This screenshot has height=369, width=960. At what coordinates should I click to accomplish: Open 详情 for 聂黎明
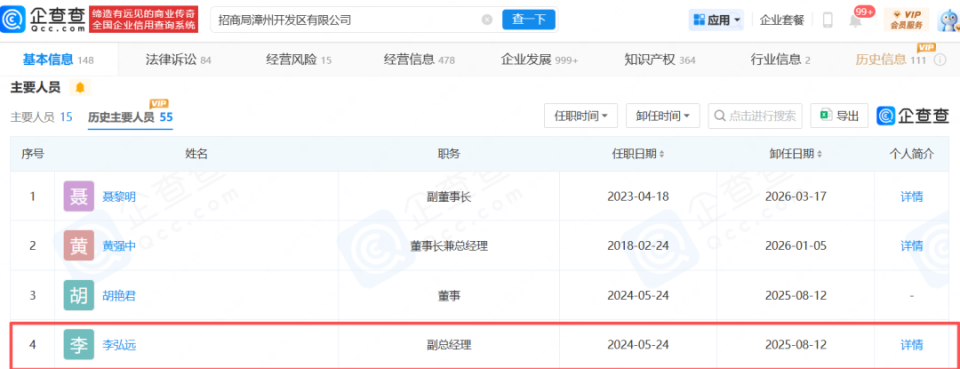coord(911,197)
